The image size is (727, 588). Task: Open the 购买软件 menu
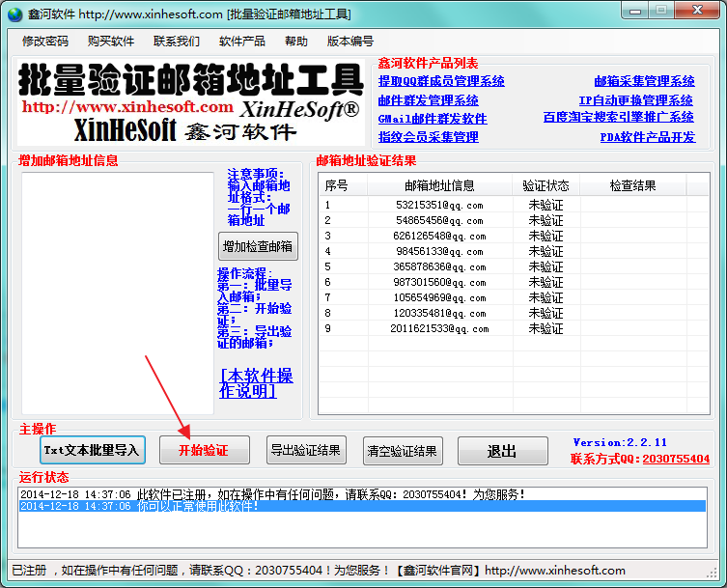click(x=111, y=42)
